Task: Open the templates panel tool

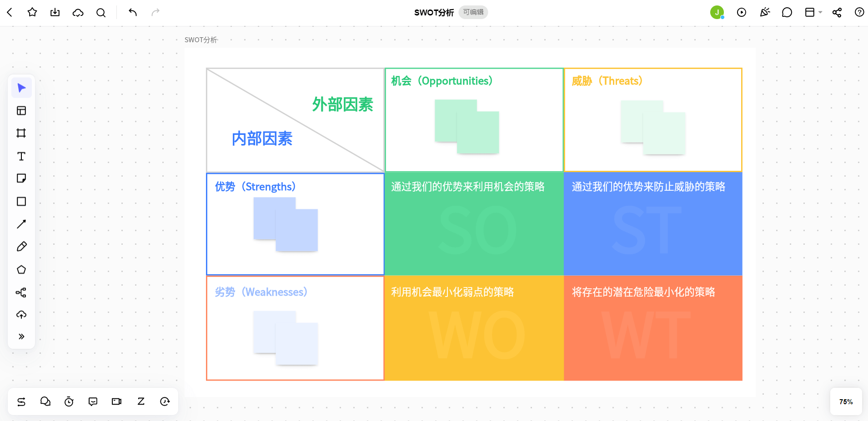Action: coord(21,110)
